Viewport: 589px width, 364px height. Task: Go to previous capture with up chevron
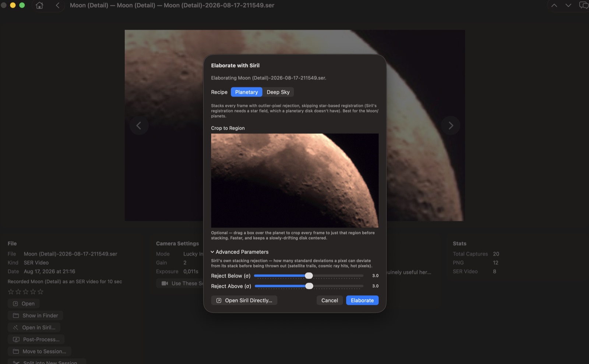coord(554,5)
